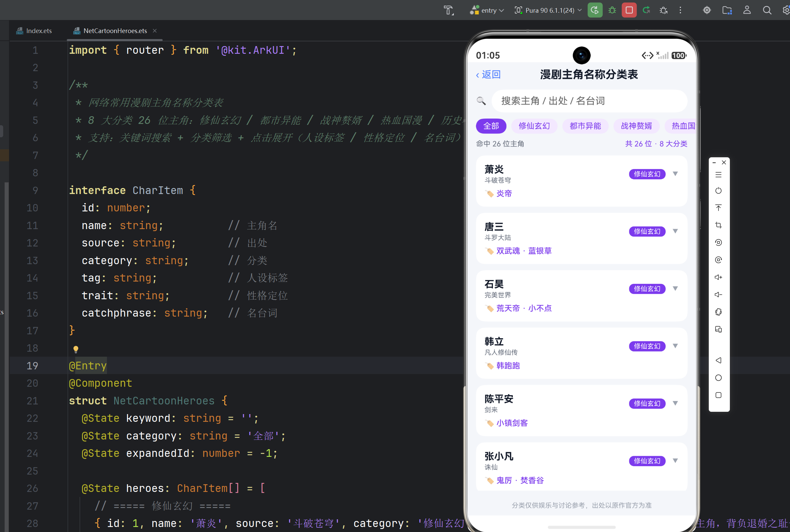The width and height of the screenshot is (790, 532).
Task: Rotate the emulator screen icon
Action: click(x=718, y=312)
